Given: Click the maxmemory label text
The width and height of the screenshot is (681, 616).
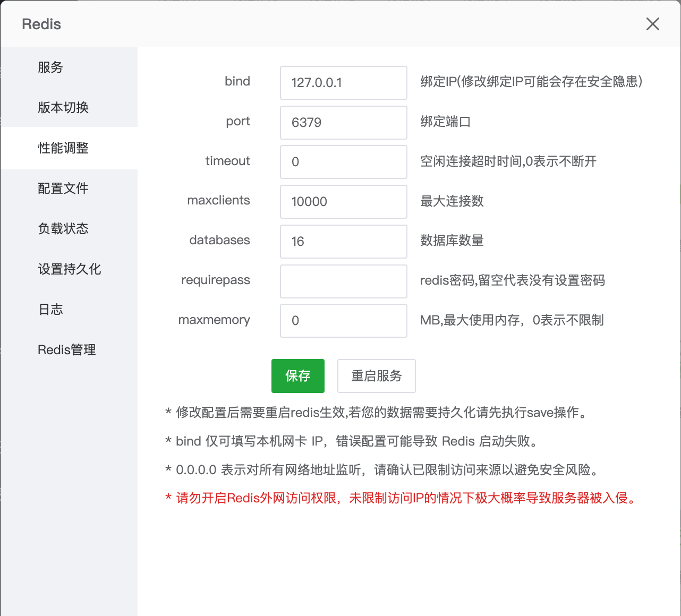Looking at the screenshot, I should coord(214,320).
